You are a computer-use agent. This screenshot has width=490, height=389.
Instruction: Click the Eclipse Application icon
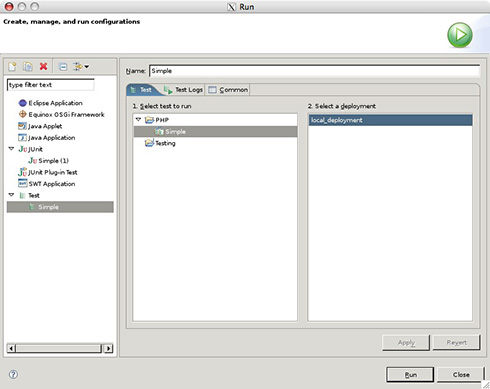point(22,103)
